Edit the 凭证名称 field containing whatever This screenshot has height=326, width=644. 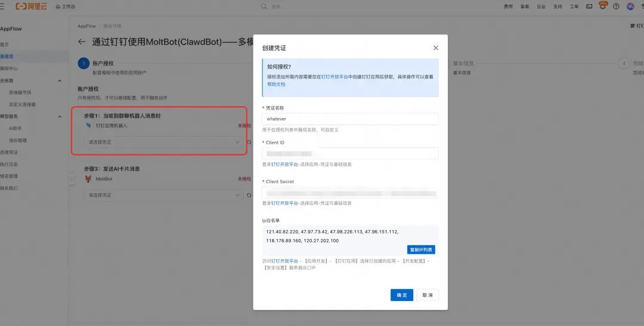pyautogui.click(x=351, y=119)
